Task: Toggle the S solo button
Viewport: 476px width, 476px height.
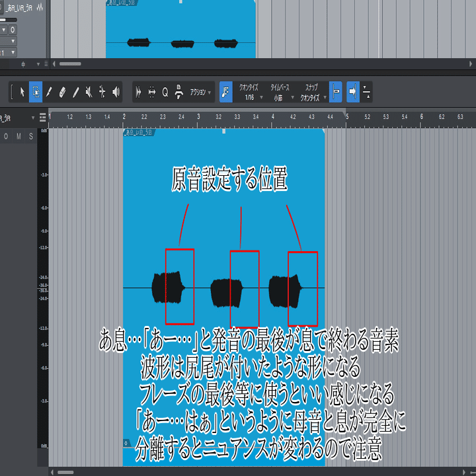Action: (30, 136)
